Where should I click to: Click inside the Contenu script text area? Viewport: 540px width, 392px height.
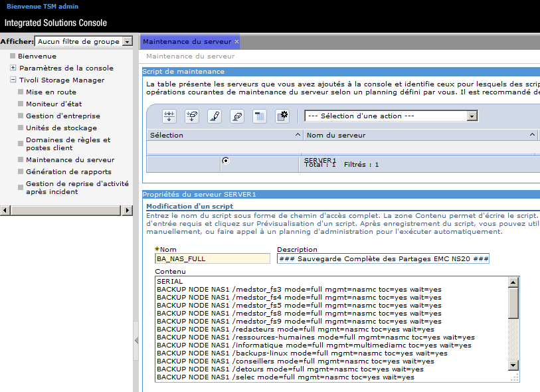click(x=331, y=330)
